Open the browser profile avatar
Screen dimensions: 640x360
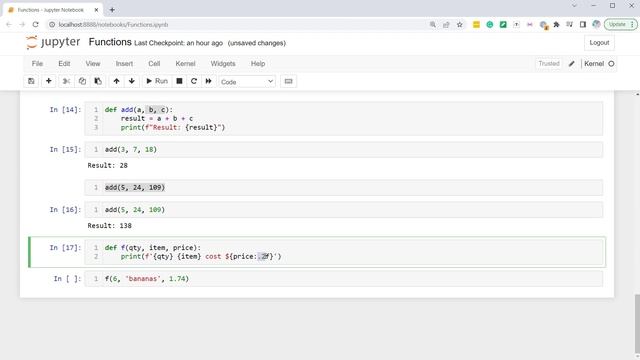tap(596, 24)
